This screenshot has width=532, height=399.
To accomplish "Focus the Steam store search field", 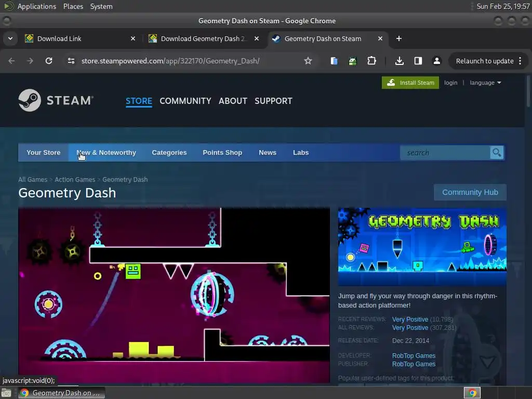I will [x=445, y=153].
